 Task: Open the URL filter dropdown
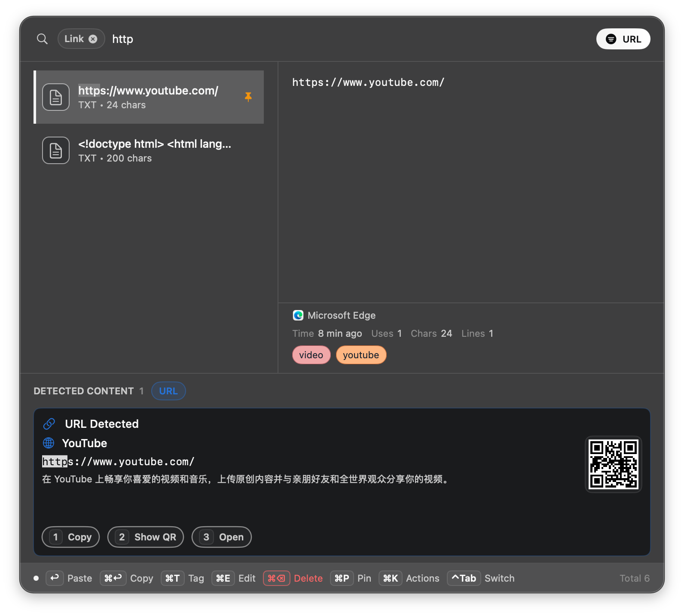(623, 39)
